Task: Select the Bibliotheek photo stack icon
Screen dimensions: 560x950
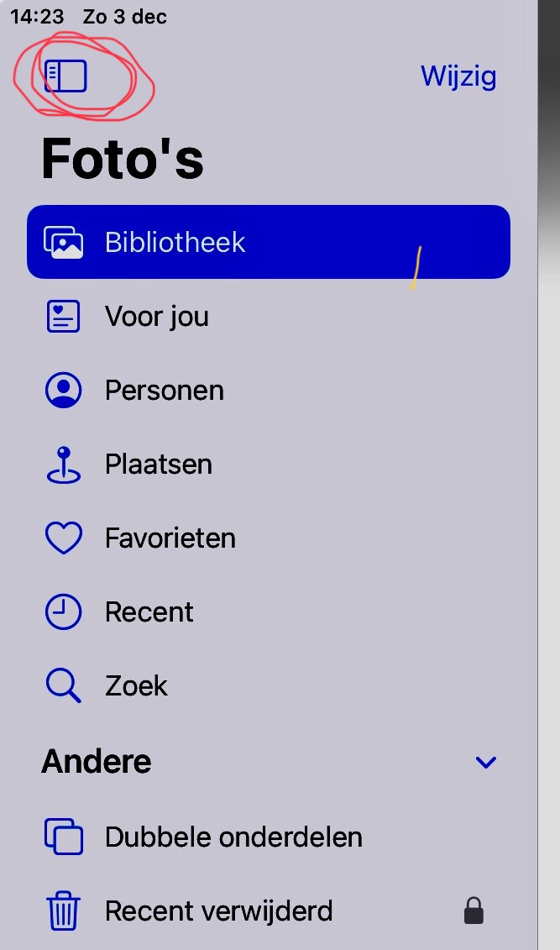Action: [63, 243]
